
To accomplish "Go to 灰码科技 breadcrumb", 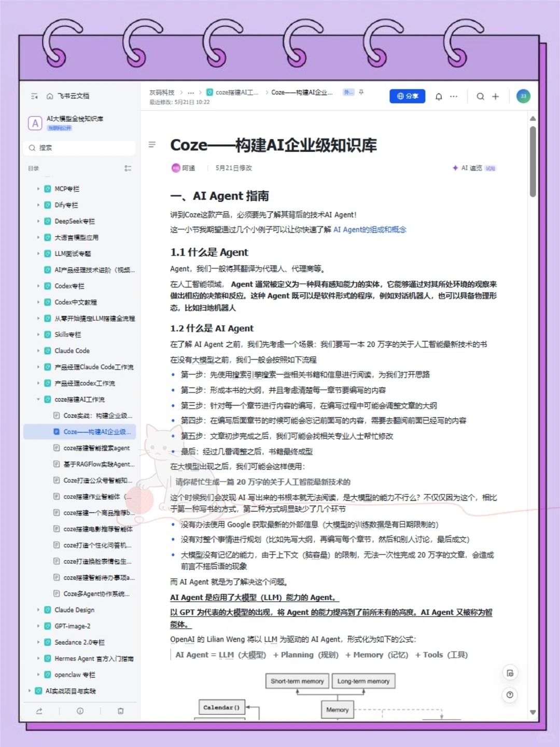I will point(162,92).
